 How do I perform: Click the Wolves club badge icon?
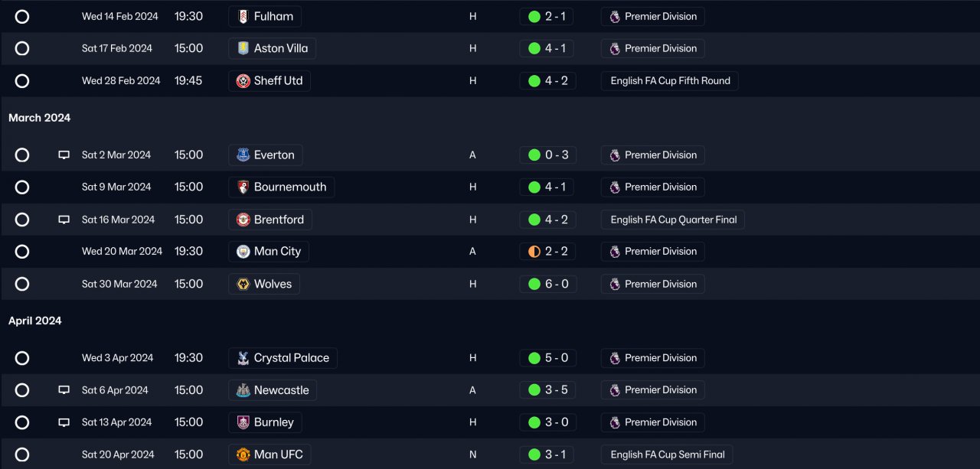pos(243,284)
